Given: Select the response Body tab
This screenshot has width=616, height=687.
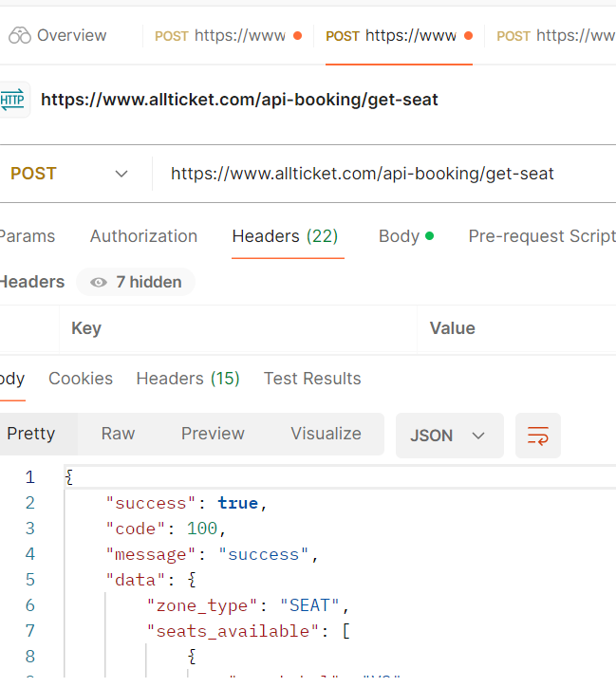Looking at the screenshot, I should click(x=12, y=379).
